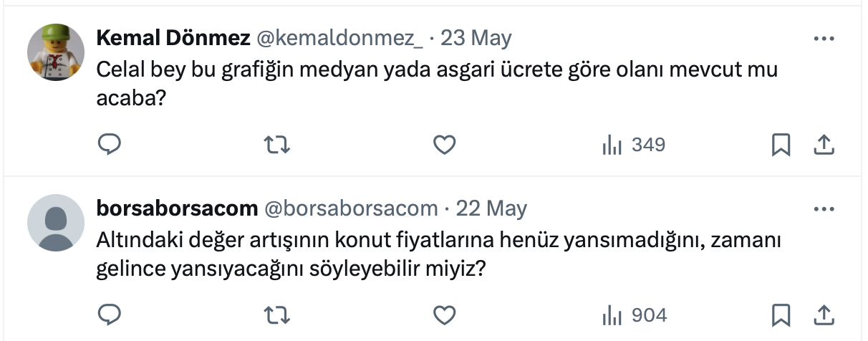Viewport: 868px width, 341px height.
Task: Bookmark Kemal Dönmez's tweet
Action: coord(781,145)
